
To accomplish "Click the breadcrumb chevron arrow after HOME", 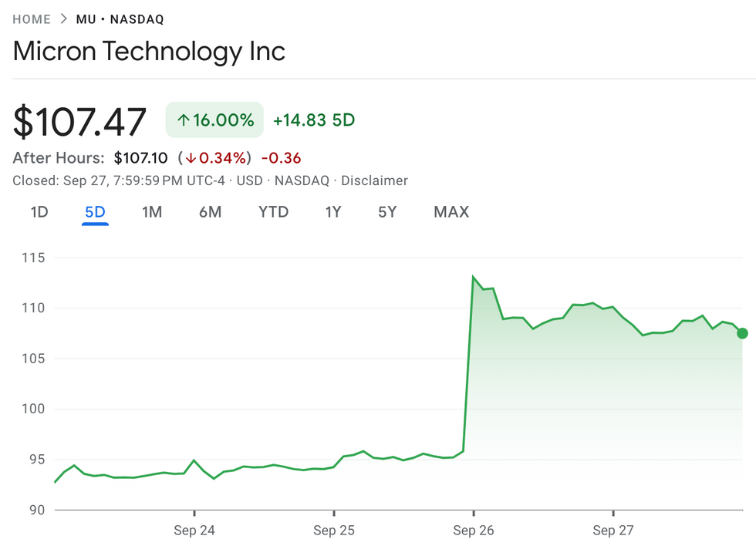I will pyautogui.click(x=63, y=19).
